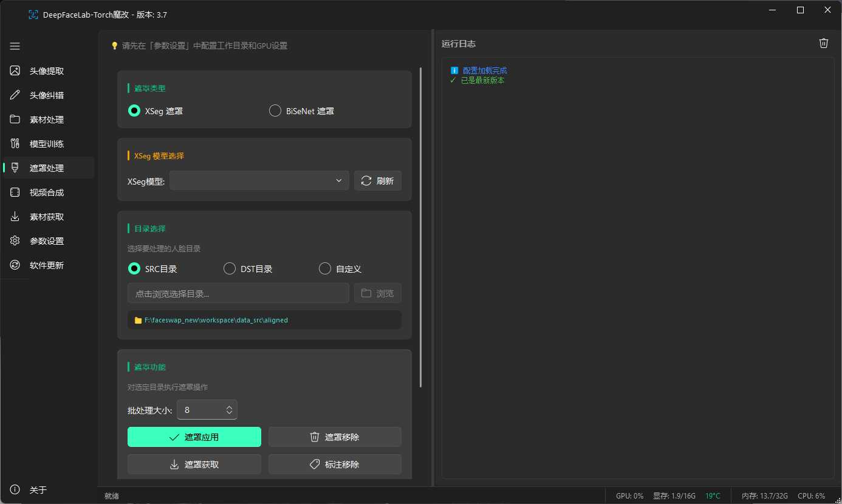
Task: Click the 遮罩应用 apply mask button
Action: (194, 437)
